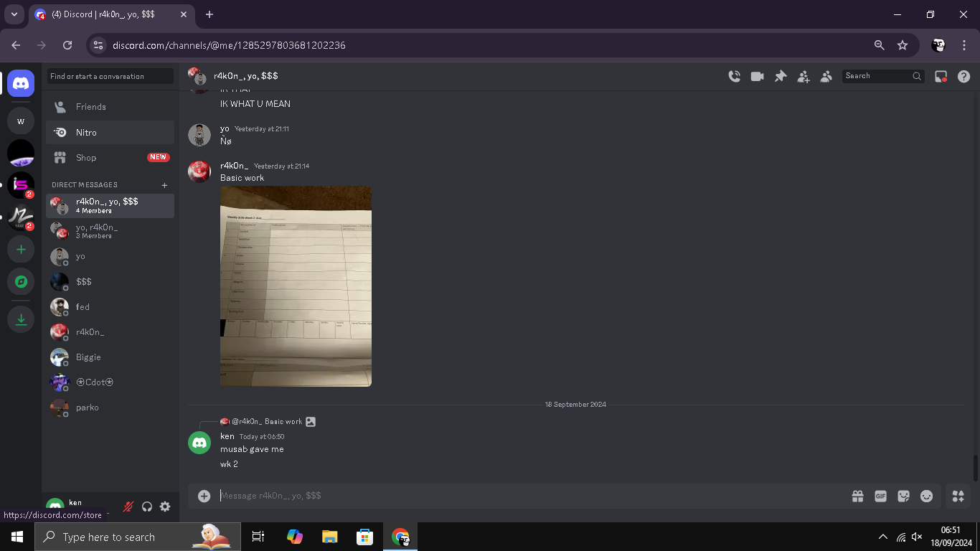
Task: Open the white M logo server icon
Action: tap(21, 217)
